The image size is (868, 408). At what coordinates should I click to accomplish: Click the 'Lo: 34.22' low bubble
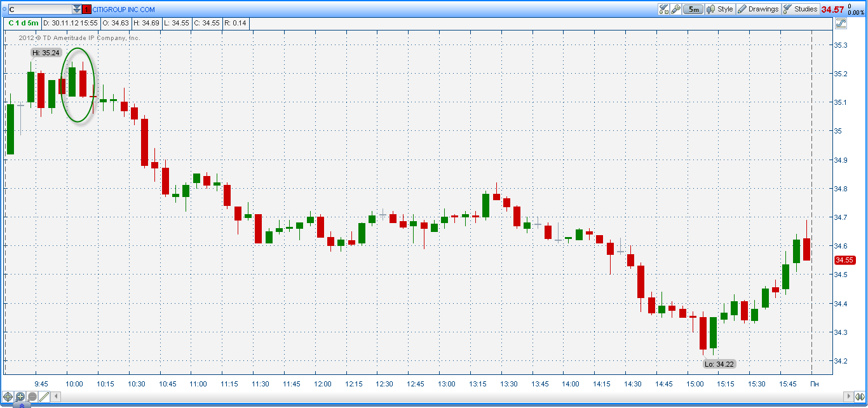[x=720, y=364]
